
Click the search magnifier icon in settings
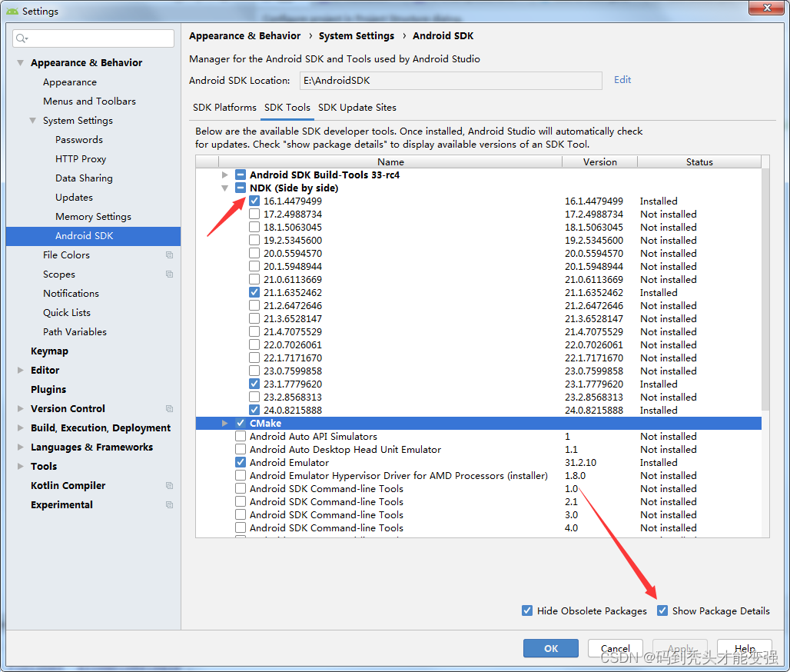click(22, 38)
